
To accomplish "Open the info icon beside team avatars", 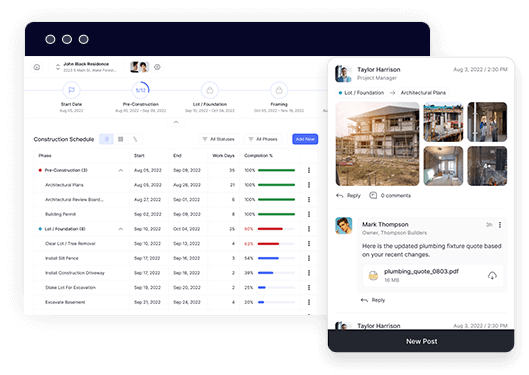I will click(157, 67).
